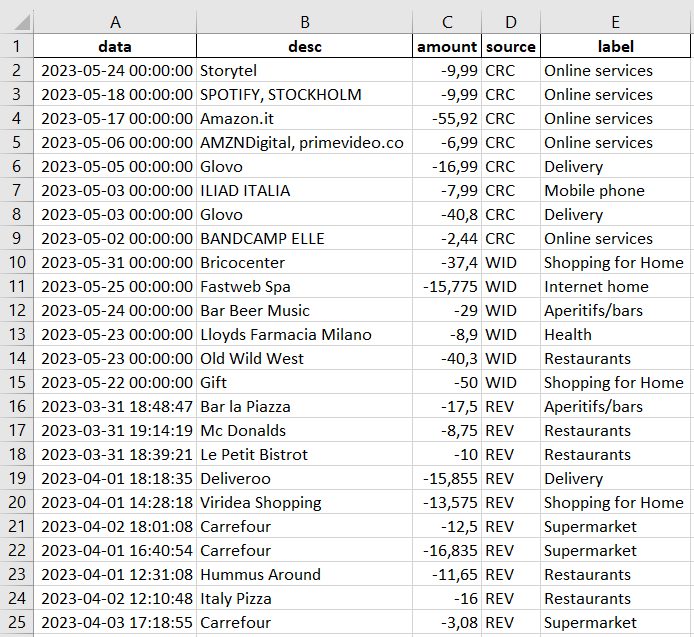Select the Bricocenter cell
Image resolution: width=694 pixels, height=637 pixels.
click(305, 262)
